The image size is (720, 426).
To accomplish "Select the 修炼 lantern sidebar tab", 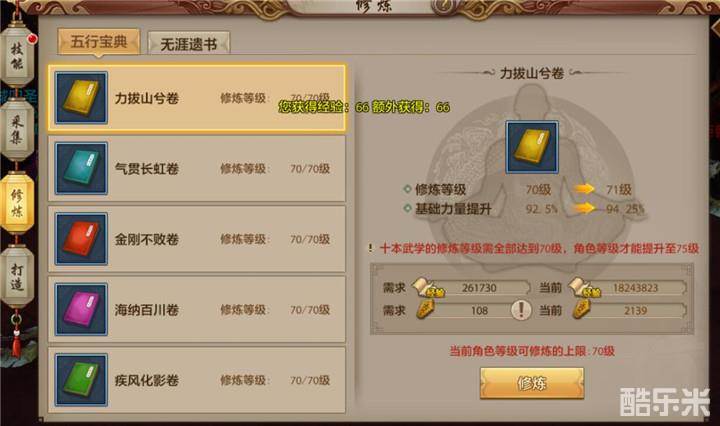I will pyautogui.click(x=17, y=203).
